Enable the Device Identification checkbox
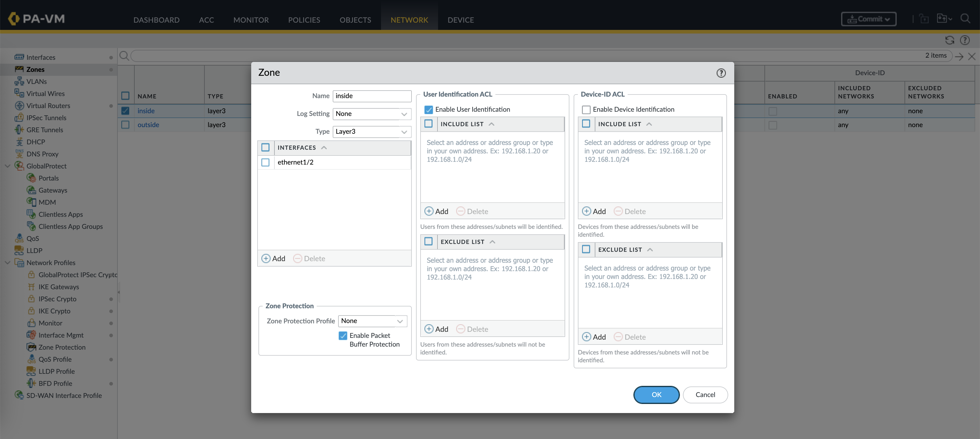 click(x=586, y=110)
